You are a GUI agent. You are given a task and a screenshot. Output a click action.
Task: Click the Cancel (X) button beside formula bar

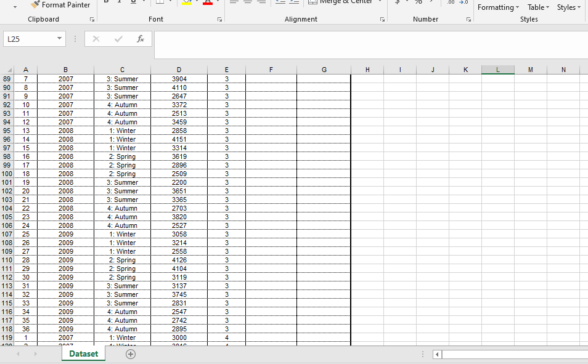(96, 38)
